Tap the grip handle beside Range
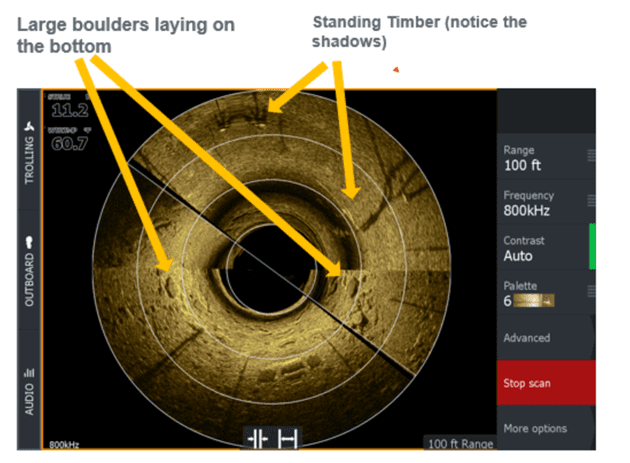630x463 pixels. (591, 156)
